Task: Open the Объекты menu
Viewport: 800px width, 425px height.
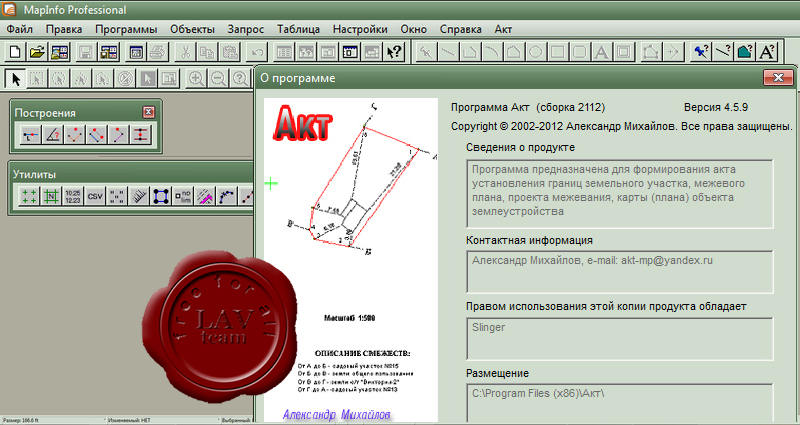Action: tap(192, 29)
